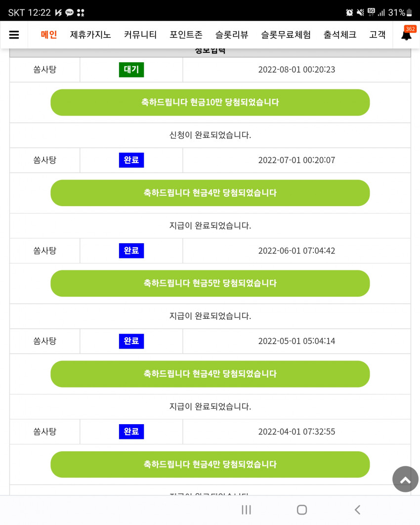420x525 pixels.
Task: Tap the alarm icon in status bar
Action: 349,13
